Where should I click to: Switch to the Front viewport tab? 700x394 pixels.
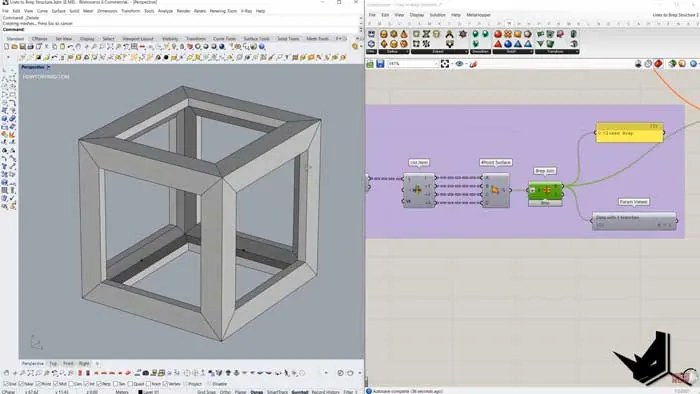tap(68, 364)
